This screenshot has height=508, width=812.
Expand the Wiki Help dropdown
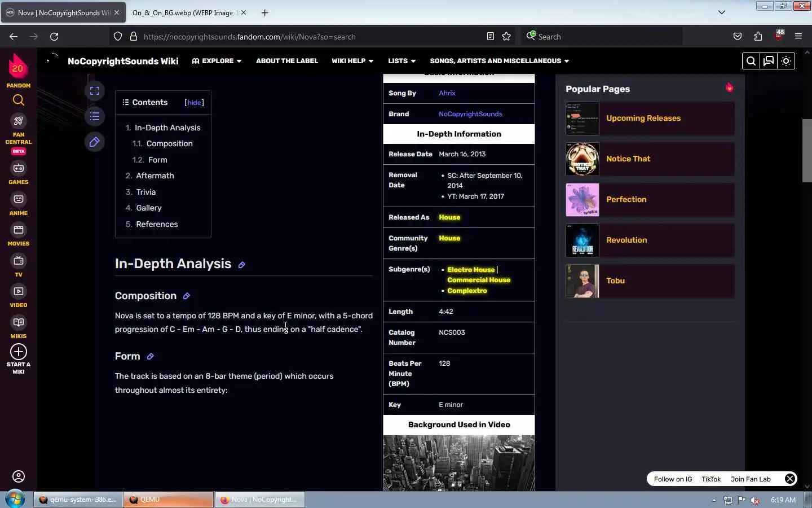coord(352,61)
